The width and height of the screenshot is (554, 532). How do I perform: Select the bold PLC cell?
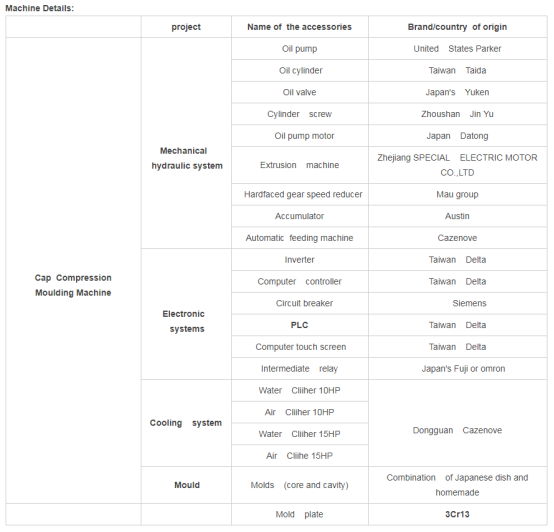click(x=300, y=325)
